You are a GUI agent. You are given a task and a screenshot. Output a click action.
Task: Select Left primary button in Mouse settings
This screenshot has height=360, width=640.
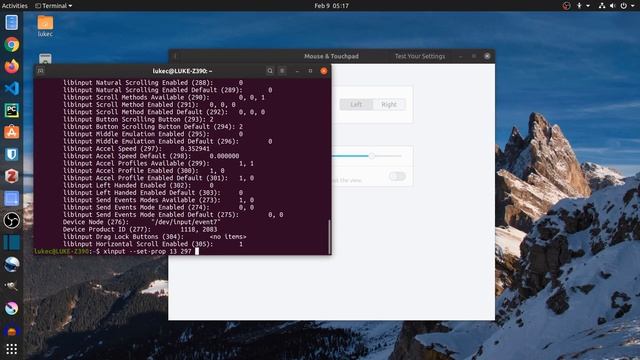pos(356,104)
